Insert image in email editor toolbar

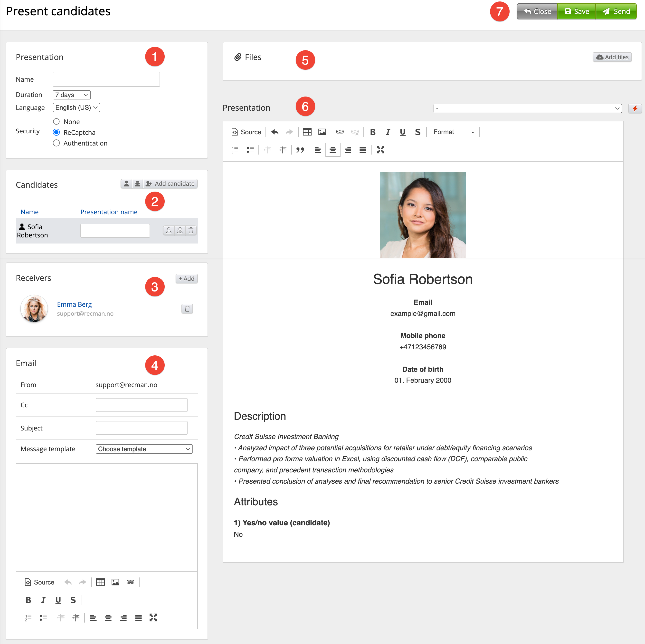115,582
